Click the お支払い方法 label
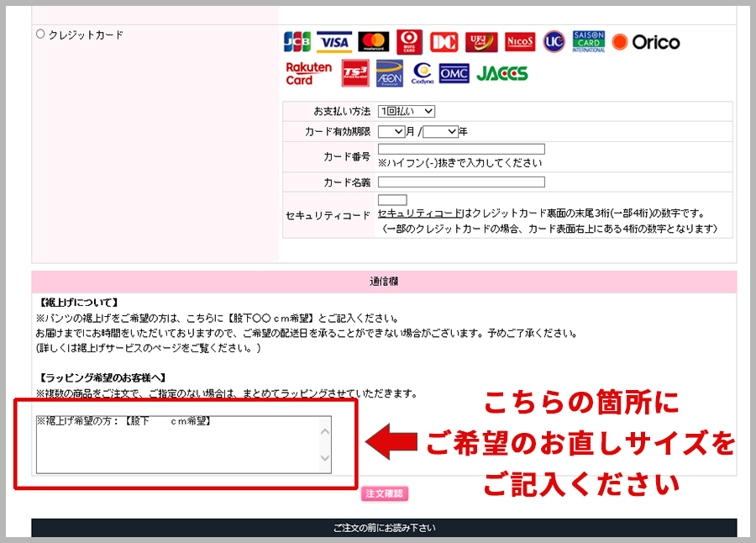This screenshot has height=543, width=756. click(x=342, y=112)
